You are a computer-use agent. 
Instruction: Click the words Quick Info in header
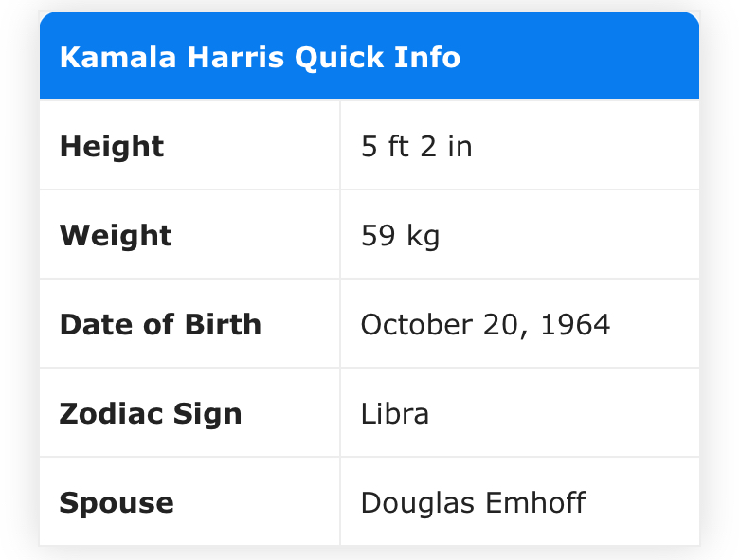pos(377,58)
